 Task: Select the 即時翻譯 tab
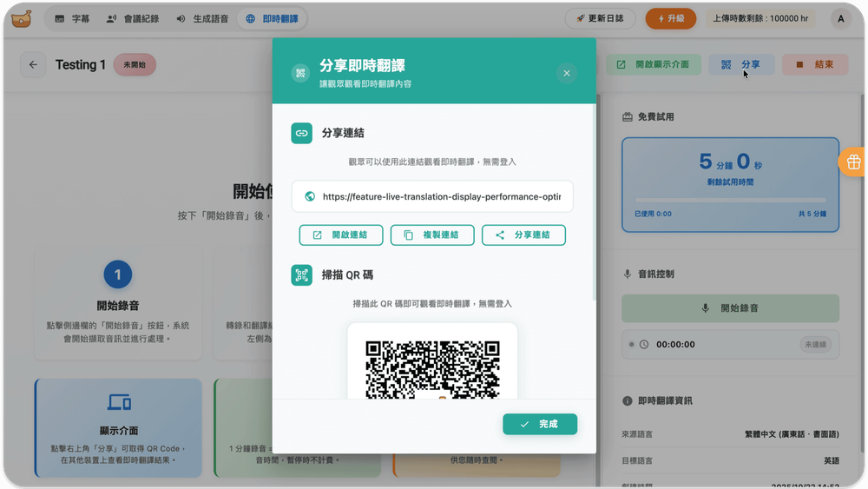(x=272, y=18)
